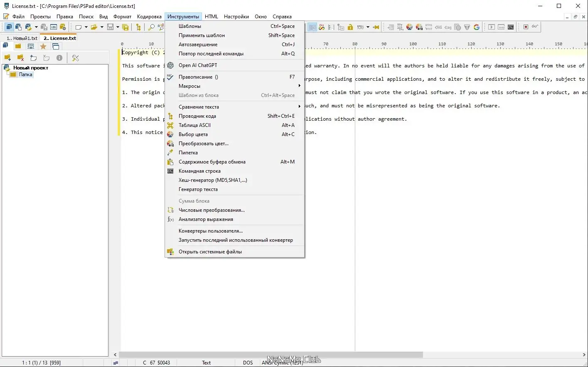Open the Файл menu

pos(18,17)
